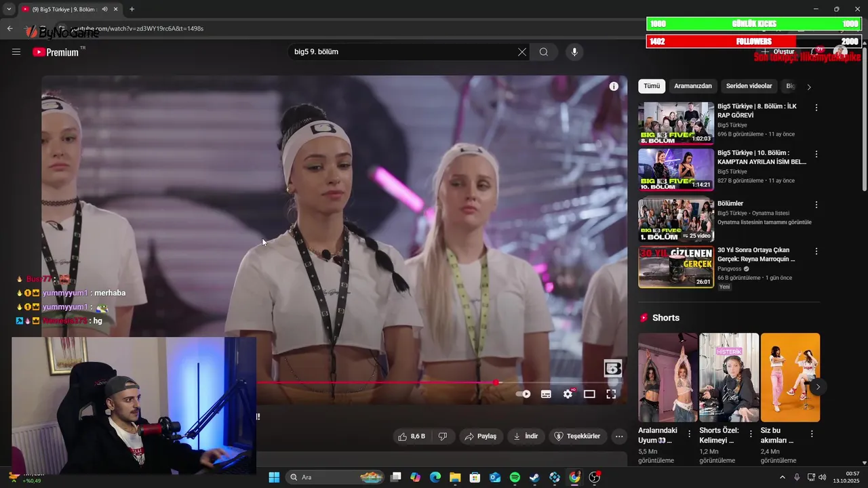
Task: Click 'Oynatma listesinin tamamını görüntüle'
Action: click(764, 222)
